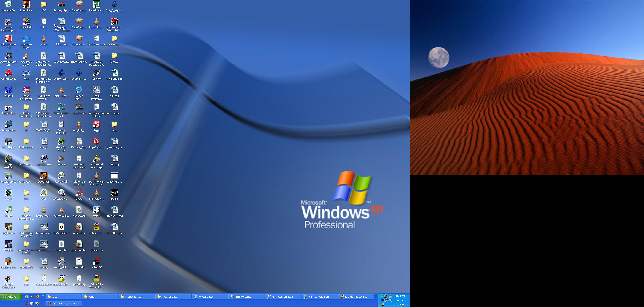Launch PokerStars desktop shortcut
644x307 pixels.
(x=26, y=6)
